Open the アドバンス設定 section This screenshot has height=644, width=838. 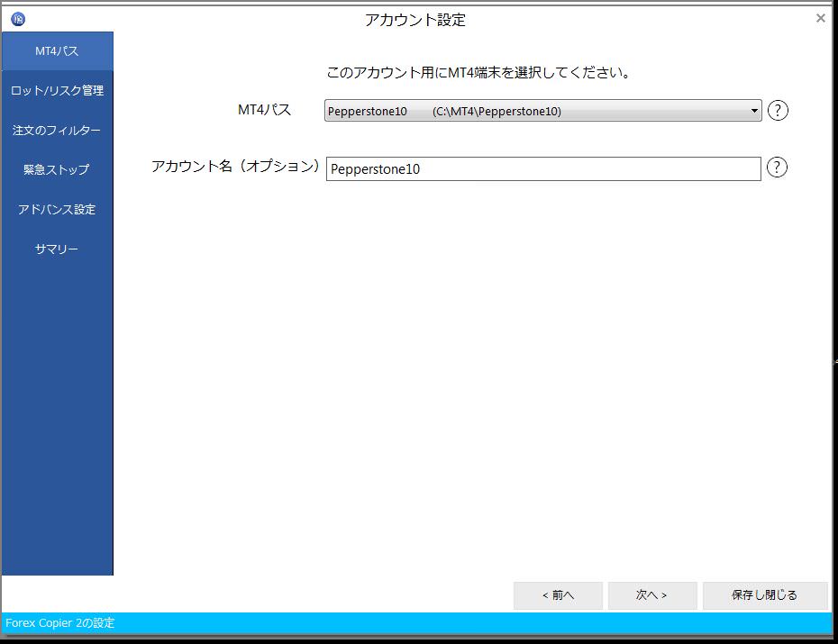pyautogui.click(x=56, y=209)
